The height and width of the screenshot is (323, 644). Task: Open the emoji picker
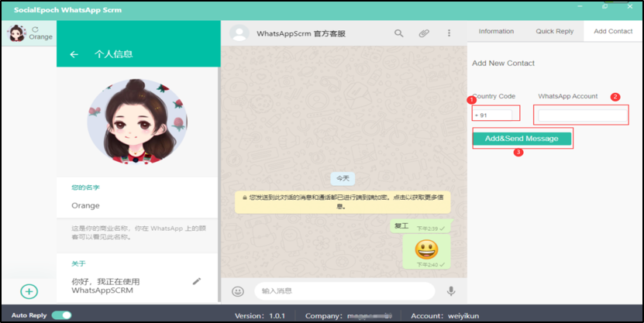tap(238, 291)
